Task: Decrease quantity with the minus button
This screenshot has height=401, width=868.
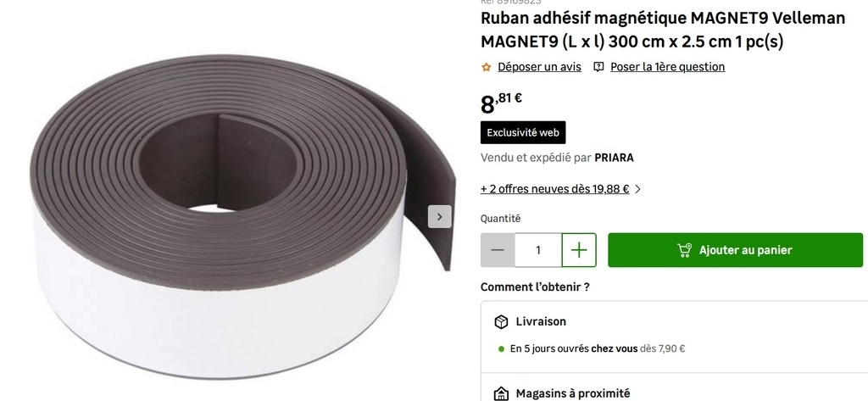Action: (x=498, y=250)
